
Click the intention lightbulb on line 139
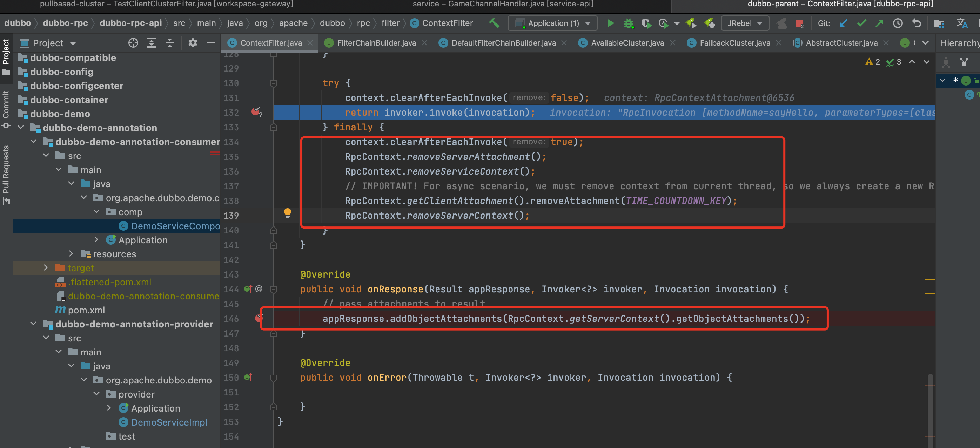[x=287, y=212]
